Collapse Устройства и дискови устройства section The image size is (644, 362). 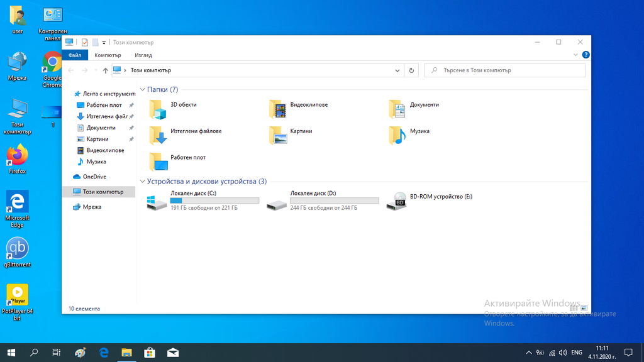coord(142,182)
